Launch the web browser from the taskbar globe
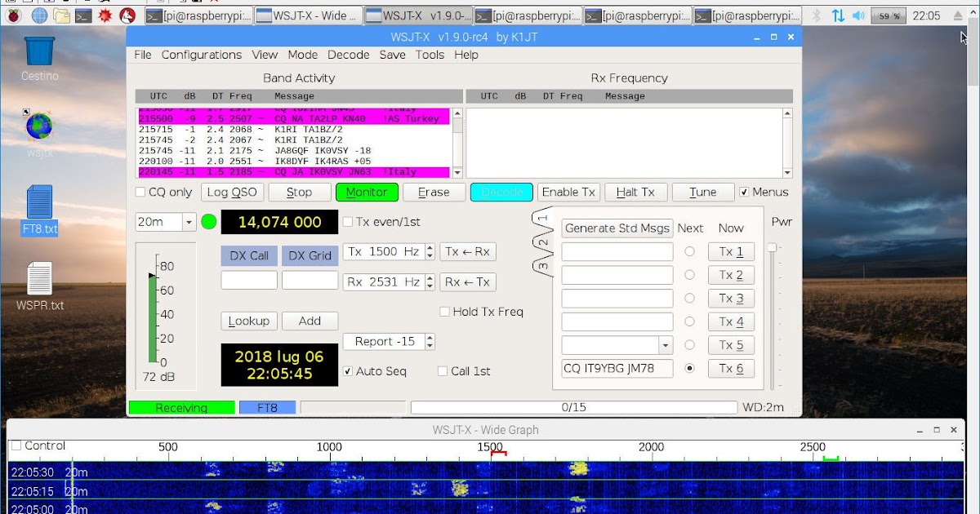Screen dimensions: 980x514 pyautogui.click(x=38, y=14)
